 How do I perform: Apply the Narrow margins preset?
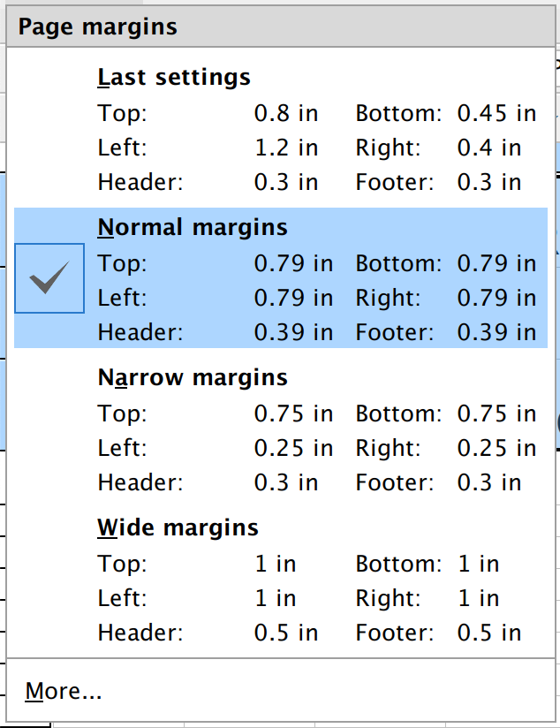[192, 377]
